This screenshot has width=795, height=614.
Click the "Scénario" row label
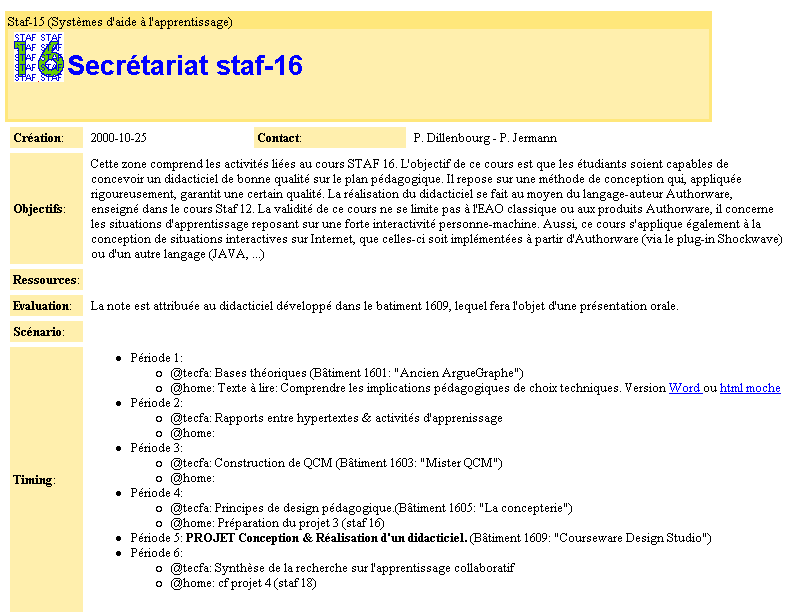click(39, 331)
